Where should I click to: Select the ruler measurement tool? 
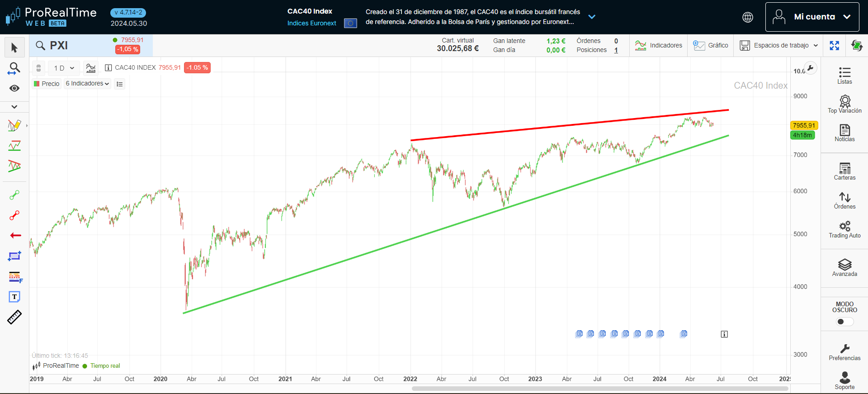click(x=14, y=317)
